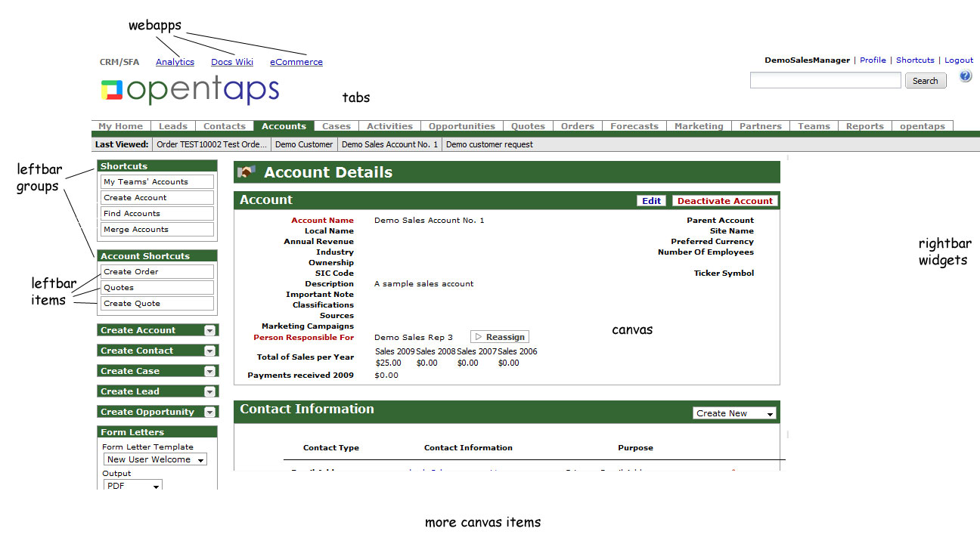Open the Reports tab
Screen dimensions: 980x544
(865, 126)
